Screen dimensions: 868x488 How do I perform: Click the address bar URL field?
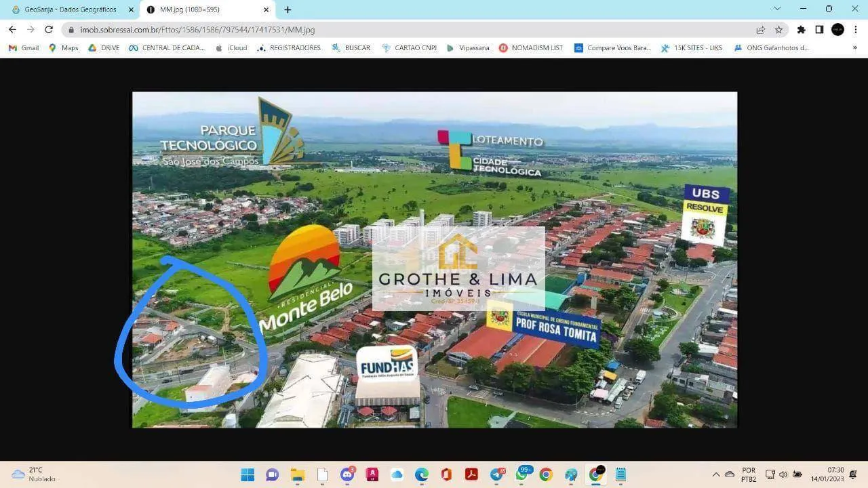click(x=407, y=30)
